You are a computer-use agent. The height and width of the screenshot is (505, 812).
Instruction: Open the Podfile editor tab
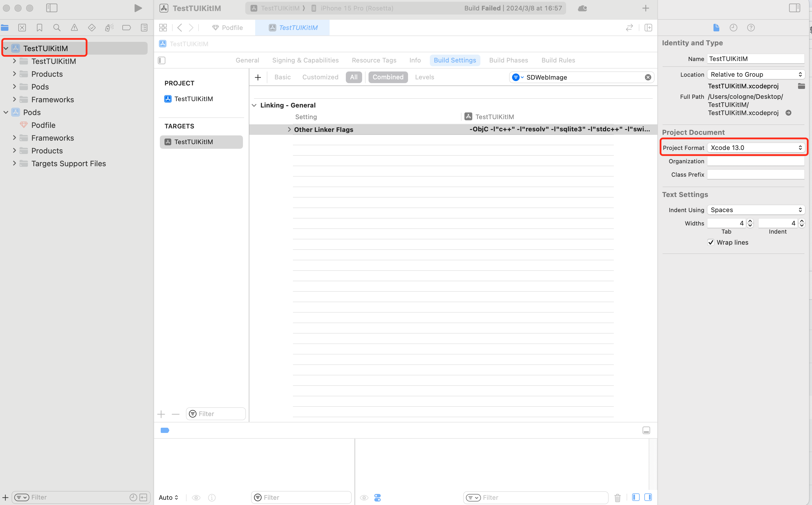pyautogui.click(x=228, y=28)
